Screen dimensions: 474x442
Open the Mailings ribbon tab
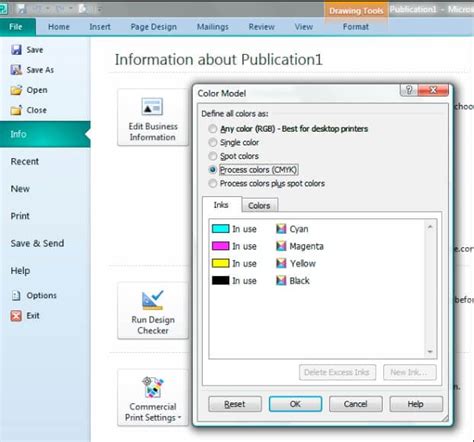click(x=213, y=27)
